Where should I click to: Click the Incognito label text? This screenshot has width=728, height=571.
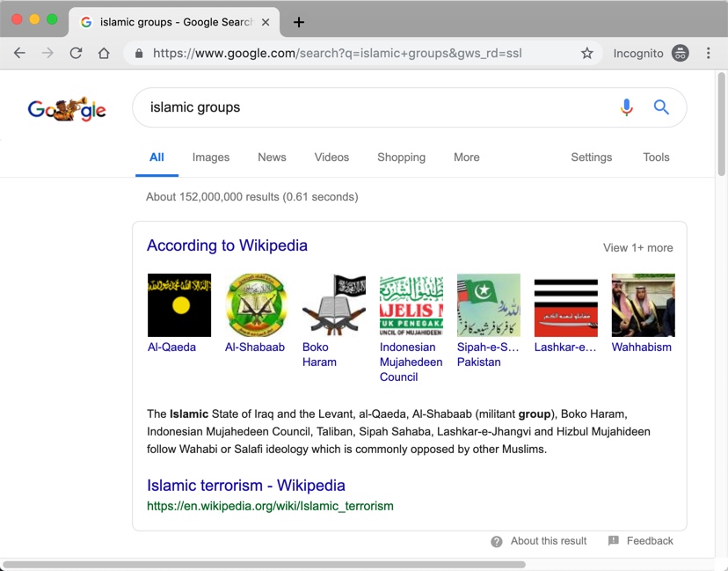[x=638, y=54]
